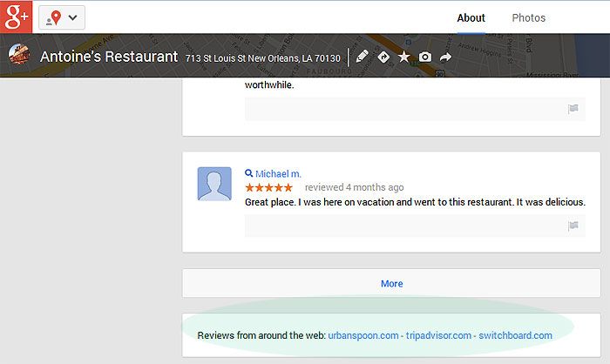Click the five-star rating on Michael's review
Image resolution: width=610 pixels, height=364 pixels.
coord(268,187)
